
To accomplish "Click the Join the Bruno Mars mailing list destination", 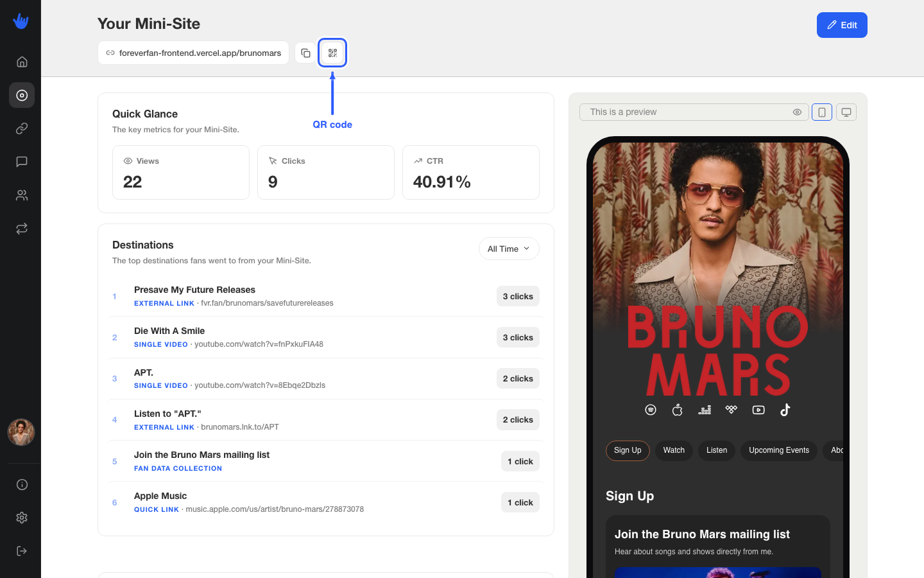I will click(x=326, y=461).
